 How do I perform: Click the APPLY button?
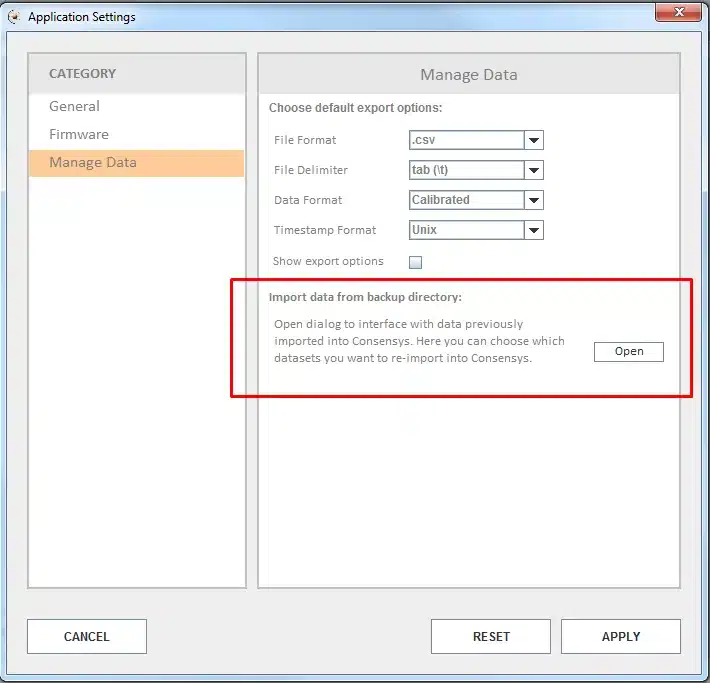click(x=621, y=636)
